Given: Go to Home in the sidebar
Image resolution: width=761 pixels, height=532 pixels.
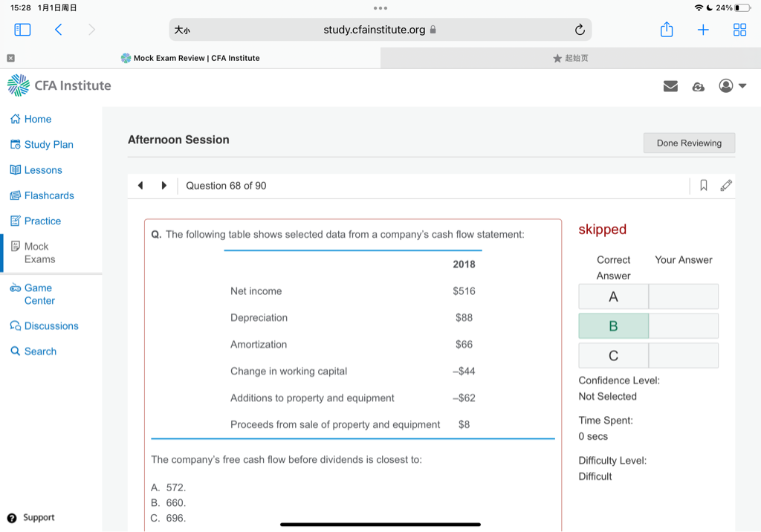Looking at the screenshot, I should coord(31,119).
